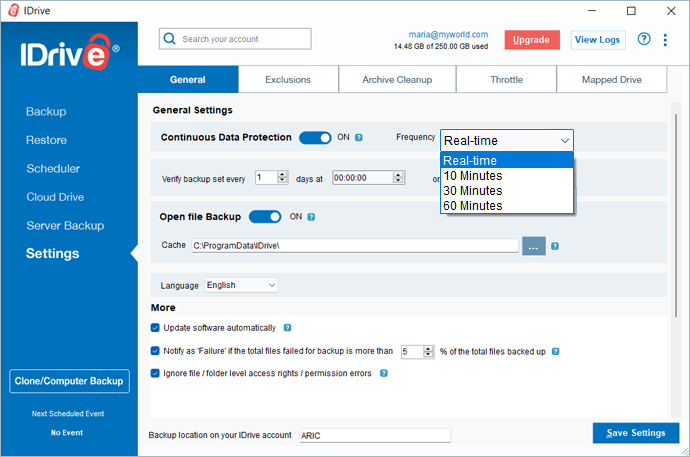Click the 'No Event' status text
Image resolution: width=690 pixels, height=457 pixels.
(x=67, y=433)
